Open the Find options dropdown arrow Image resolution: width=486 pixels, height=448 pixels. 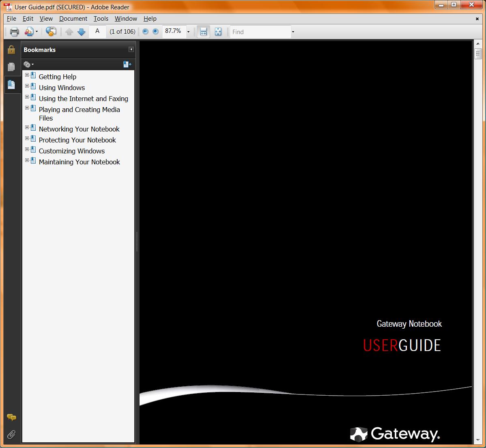293,32
